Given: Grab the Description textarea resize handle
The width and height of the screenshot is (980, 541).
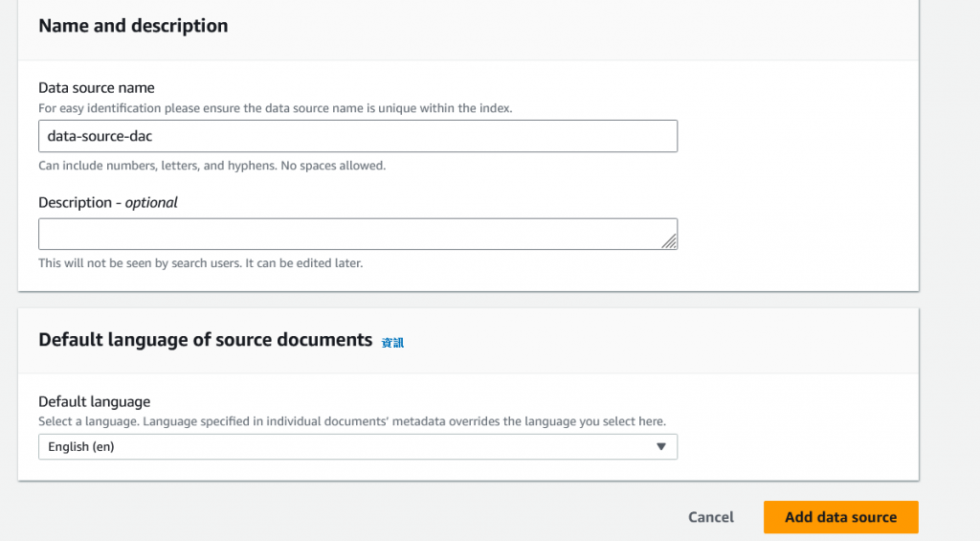Looking at the screenshot, I should coord(669,240).
